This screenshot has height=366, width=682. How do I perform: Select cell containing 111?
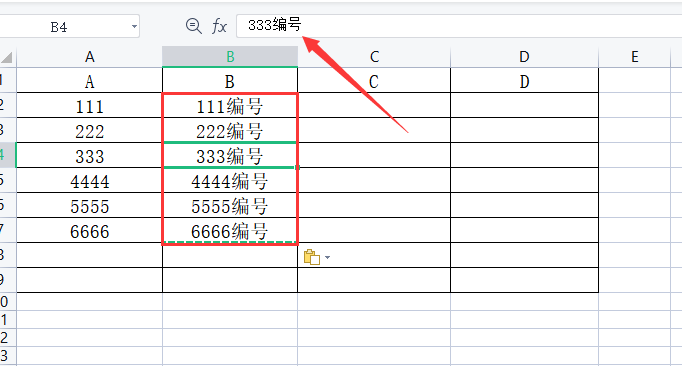point(90,105)
